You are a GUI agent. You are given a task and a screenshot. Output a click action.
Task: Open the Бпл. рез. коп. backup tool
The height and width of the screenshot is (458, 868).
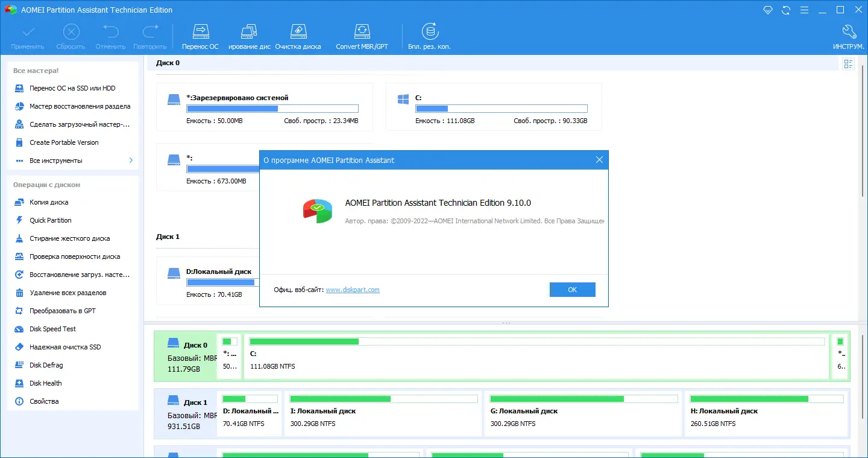[429, 36]
